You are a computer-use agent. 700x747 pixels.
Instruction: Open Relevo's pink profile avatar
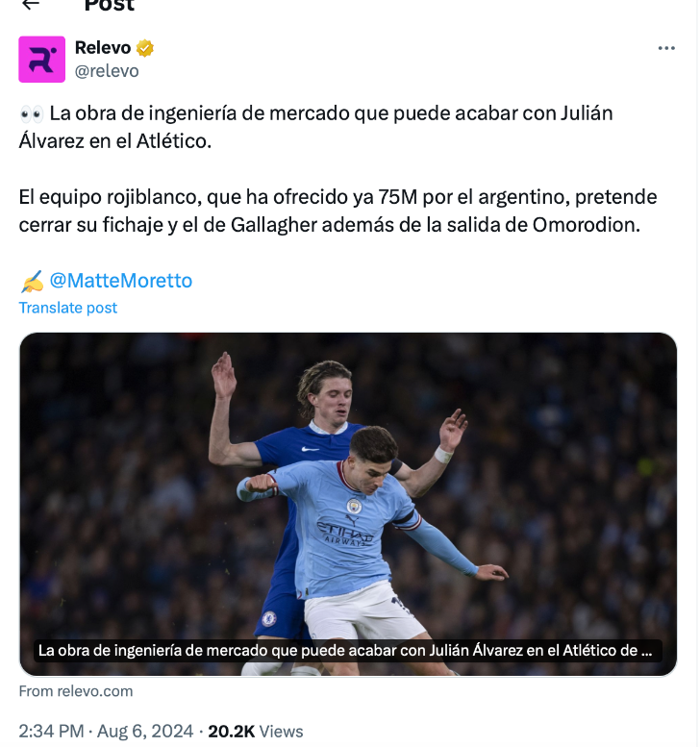click(42, 60)
